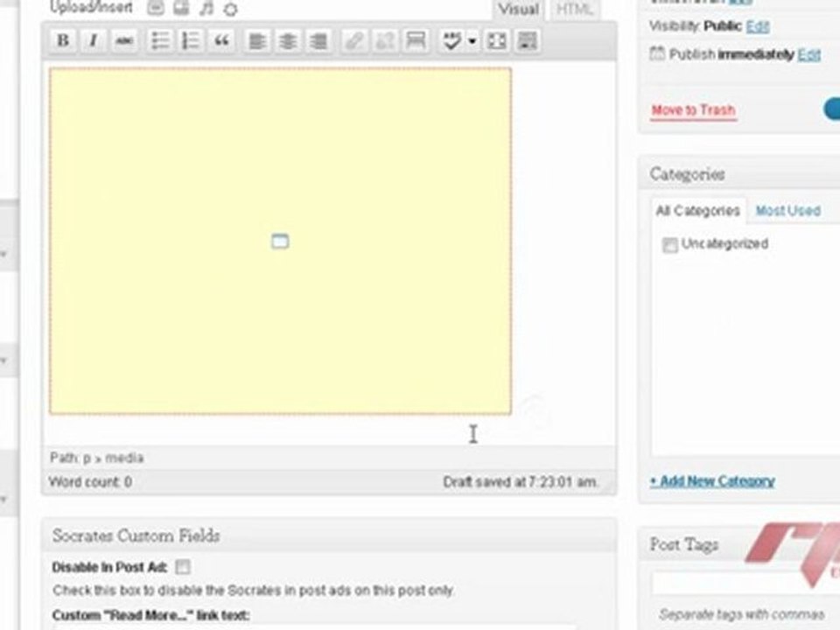This screenshot has width=840, height=630.
Task: Insert an unordered bullet list
Action: [160, 41]
